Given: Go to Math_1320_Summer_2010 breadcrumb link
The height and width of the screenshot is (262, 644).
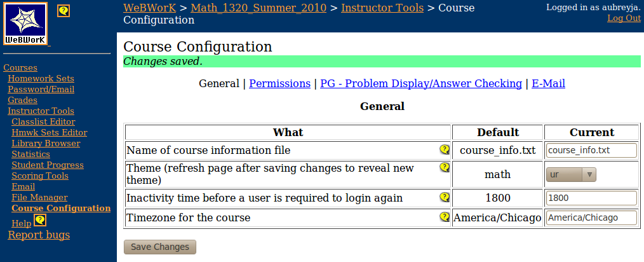Looking at the screenshot, I should [x=258, y=8].
